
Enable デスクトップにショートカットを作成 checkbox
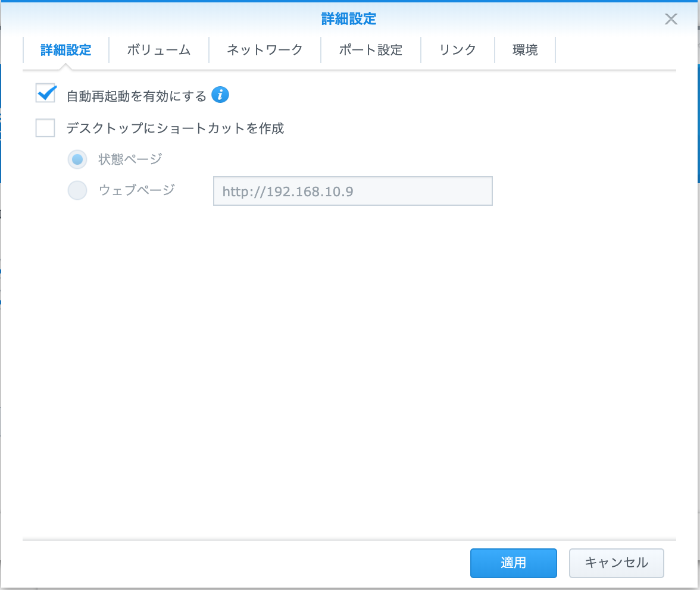point(45,128)
